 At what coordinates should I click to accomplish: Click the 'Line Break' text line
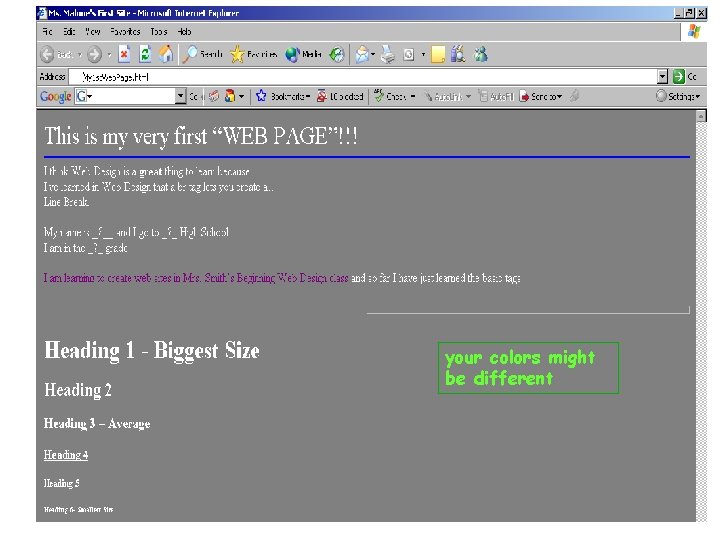coord(66,202)
